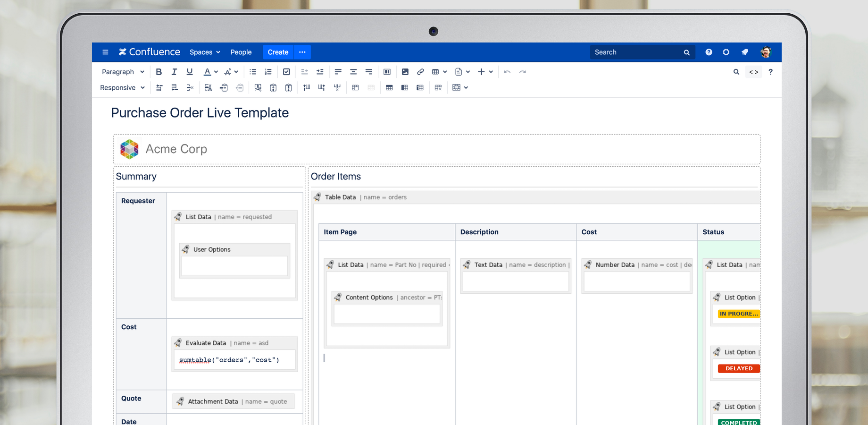Apply italic formatting
This screenshot has height=425, width=868.
174,71
